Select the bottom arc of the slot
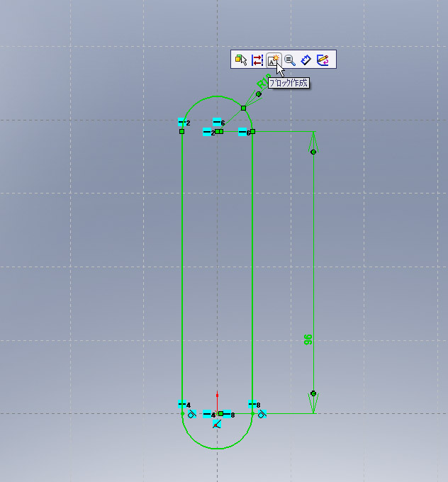Viewport: 448px width, 482px height. [218, 449]
